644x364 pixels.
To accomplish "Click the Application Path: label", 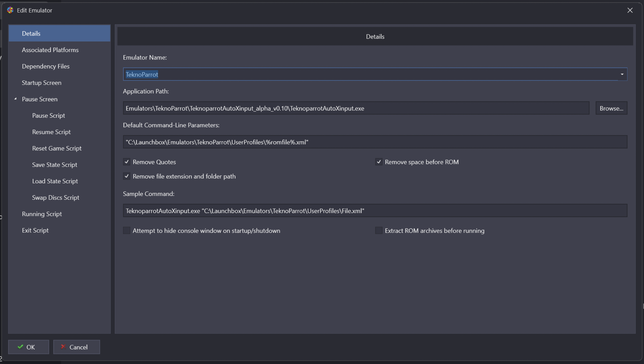I will pos(146,91).
